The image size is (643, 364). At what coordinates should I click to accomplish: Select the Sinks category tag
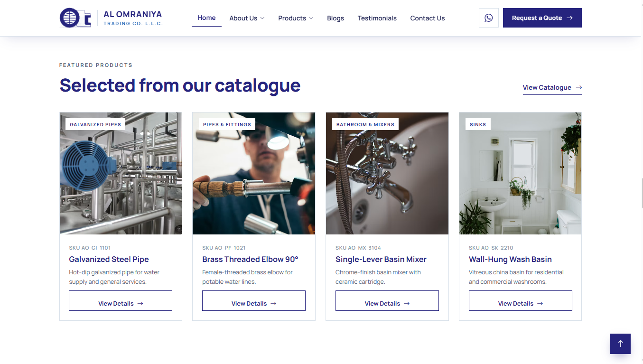click(478, 124)
